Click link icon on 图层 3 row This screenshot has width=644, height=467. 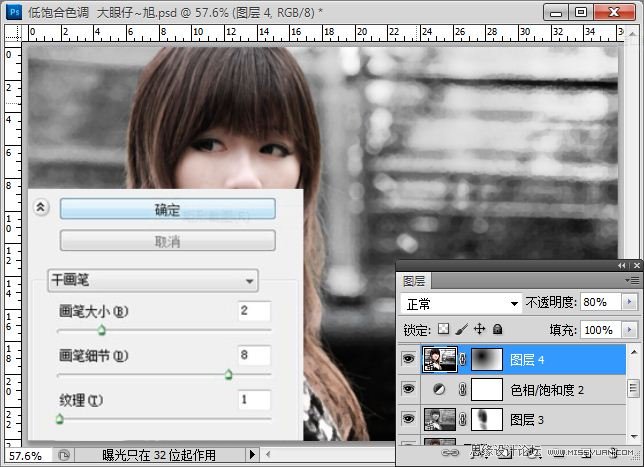463,419
